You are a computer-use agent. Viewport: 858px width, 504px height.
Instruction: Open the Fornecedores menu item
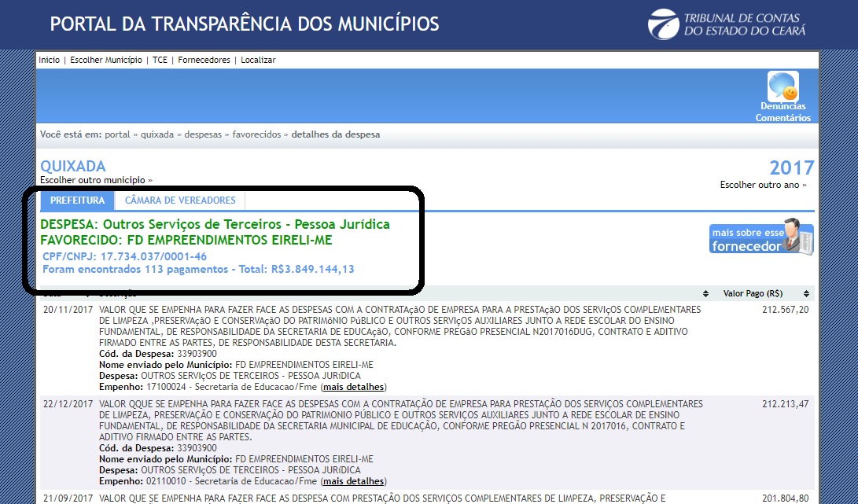204,60
